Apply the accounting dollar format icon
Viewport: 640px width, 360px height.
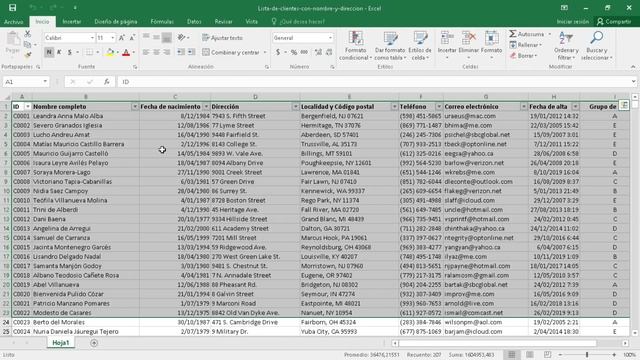pyautogui.click(x=278, y=52)
